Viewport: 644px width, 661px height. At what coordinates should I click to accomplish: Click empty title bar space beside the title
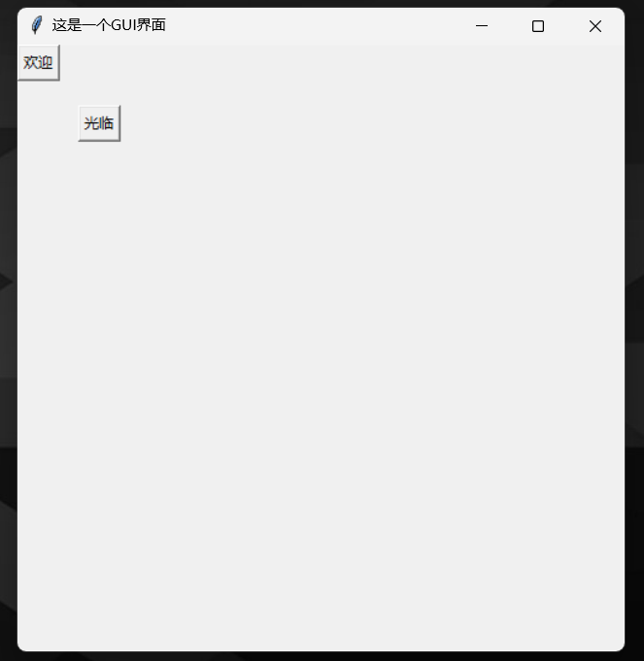[308, 26]
